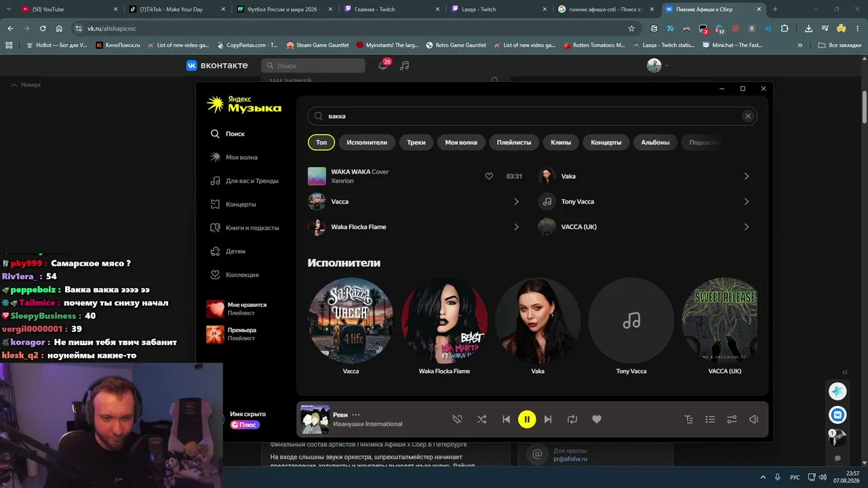Open Книги и подкасты section
The image size is (868, 488).
tap(245, 228)
